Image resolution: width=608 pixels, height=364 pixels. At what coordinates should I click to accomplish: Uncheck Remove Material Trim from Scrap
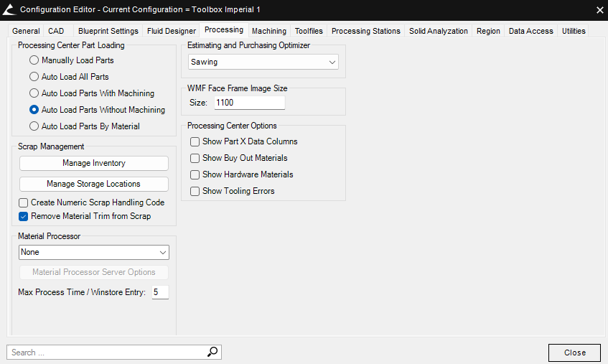(x=24, y=216)
